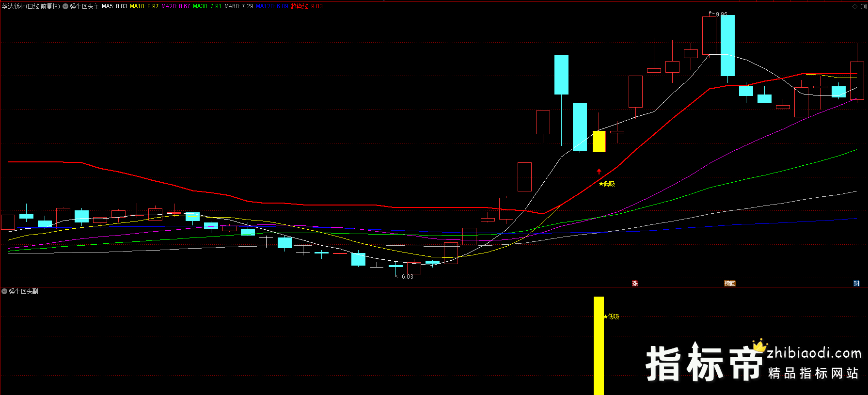The image size is (868, 395).
Task: Click the 财 financial event marker
Action: (856, 284)
